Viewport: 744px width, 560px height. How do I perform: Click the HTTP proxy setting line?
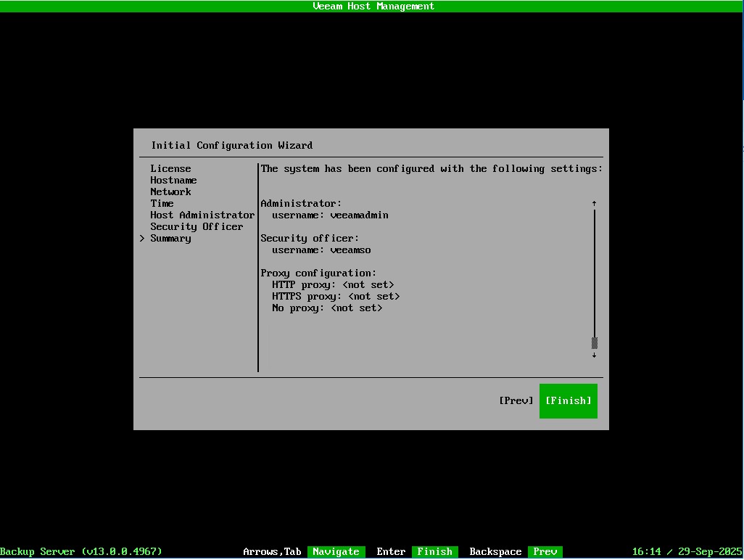click(x=333, y=285)
